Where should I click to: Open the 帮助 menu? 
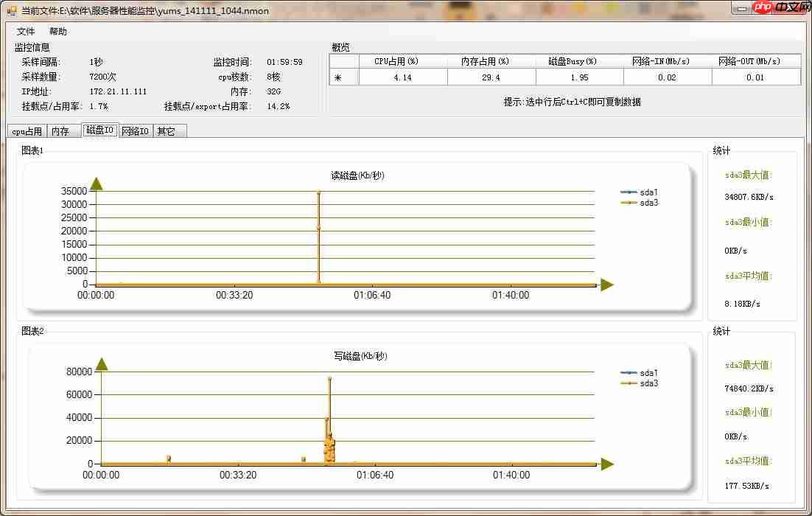pyautogui.click(x=57, y=31)
